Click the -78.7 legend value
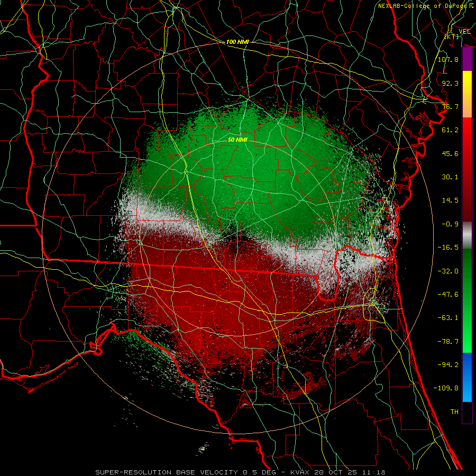The width and height of the screenshot is (476, 476). tap(448, 342)
